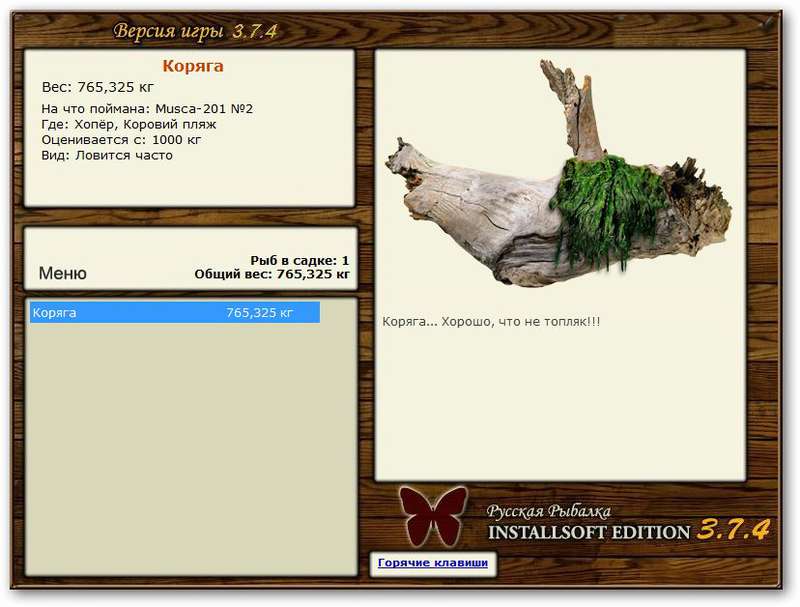This screenshot has width=800, height=607.
Task: Click the Общий вес total label
Action: point(272,274)
